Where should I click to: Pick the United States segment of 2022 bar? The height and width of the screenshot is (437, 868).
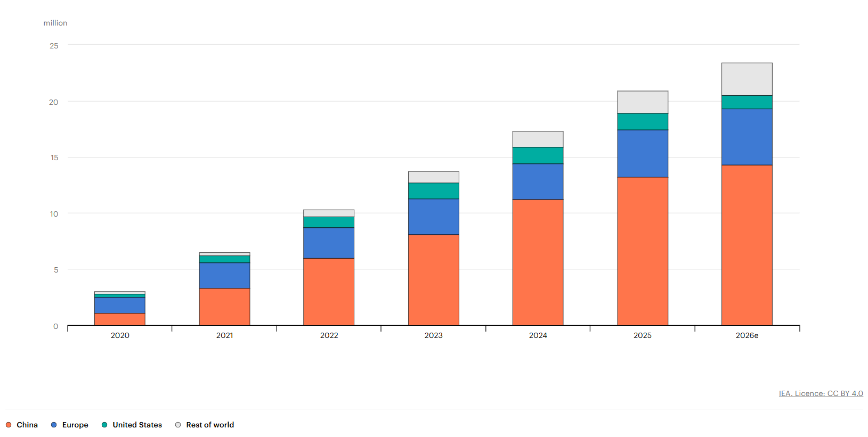pyautogui.click(x=329, y=222)
